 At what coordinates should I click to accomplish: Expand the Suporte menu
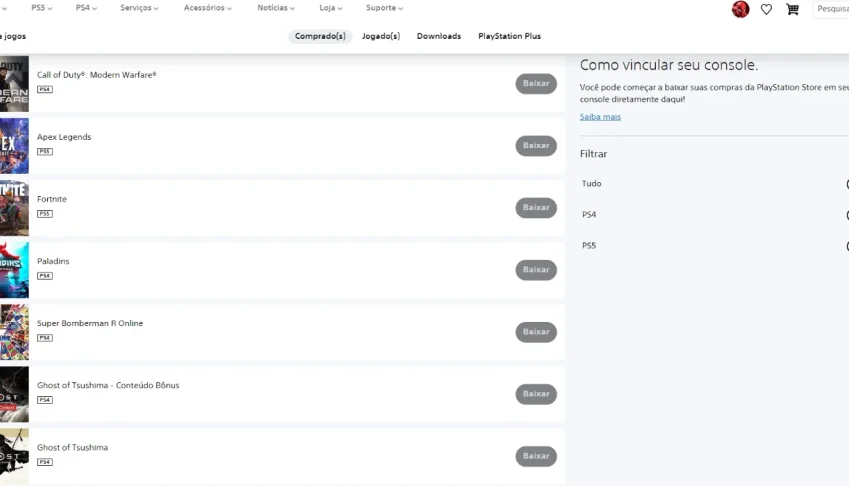[384, 8]
